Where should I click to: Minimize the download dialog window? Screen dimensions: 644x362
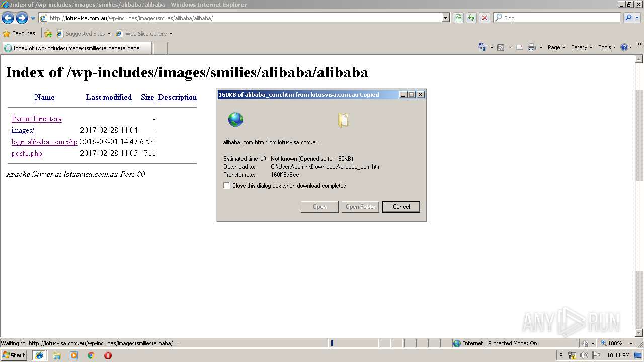pos(404,95)
